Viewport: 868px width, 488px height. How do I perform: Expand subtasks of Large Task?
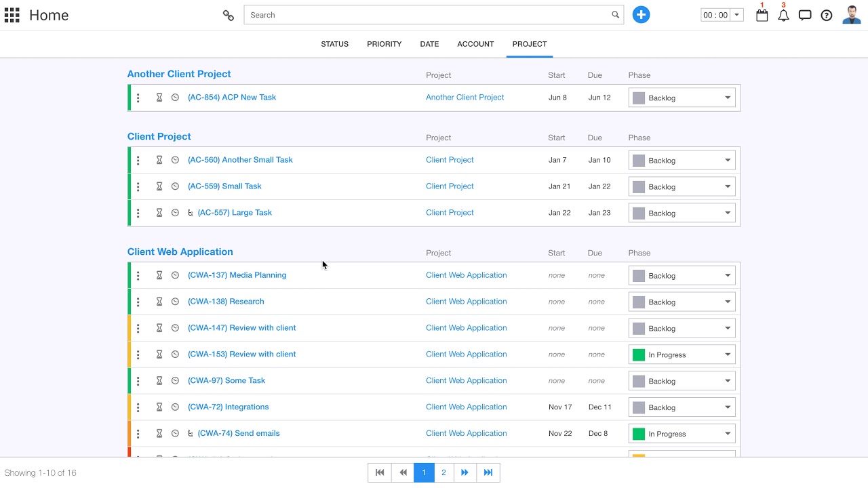coord(191,213)
